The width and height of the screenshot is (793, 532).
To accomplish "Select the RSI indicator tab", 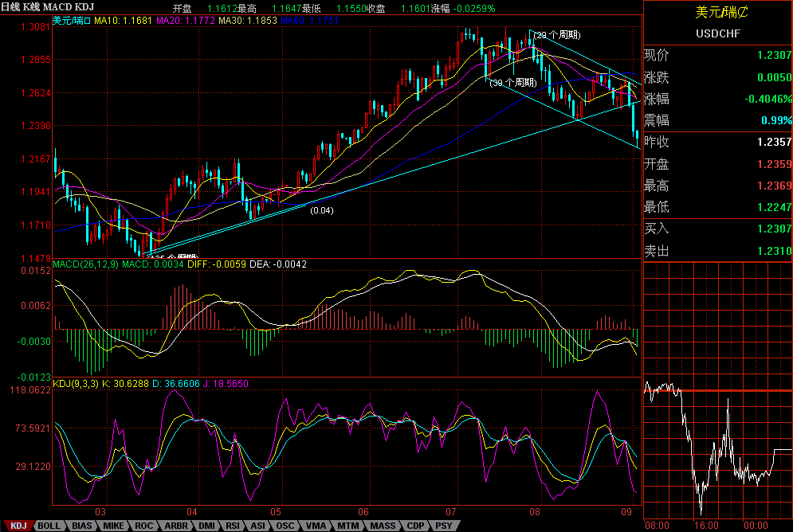I will tap(233, 526).
